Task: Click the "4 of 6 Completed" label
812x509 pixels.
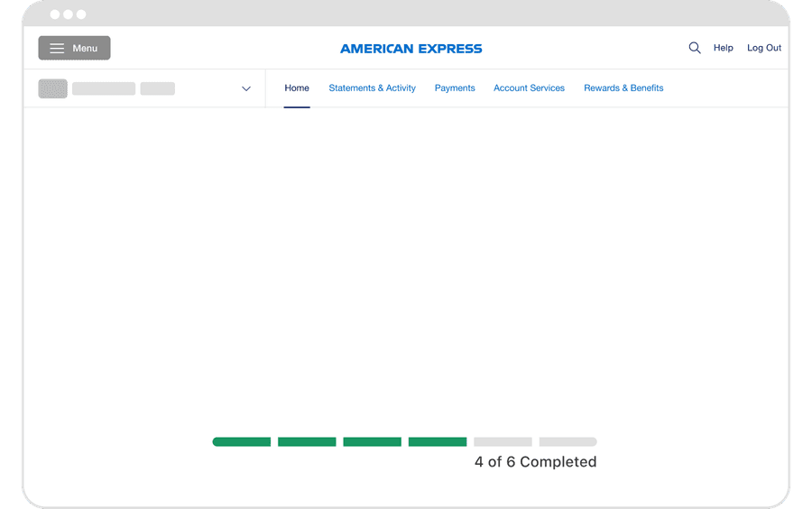Action: [535, 462]
